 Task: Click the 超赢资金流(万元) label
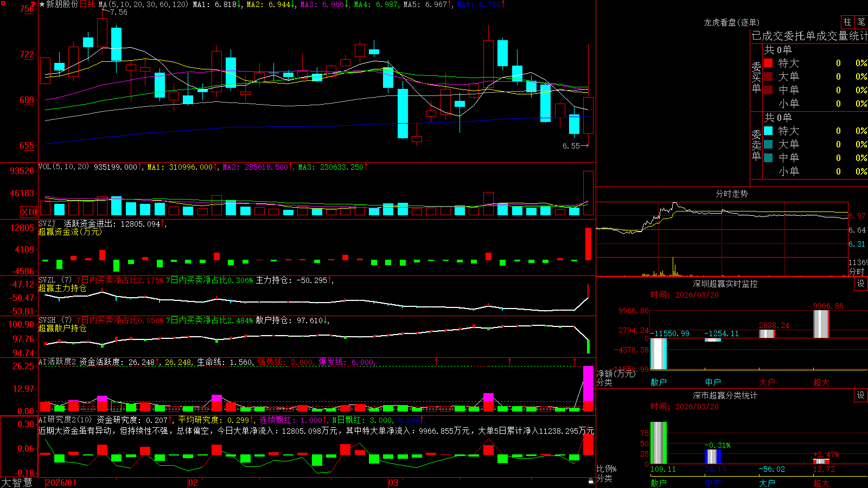coord(70,232)
